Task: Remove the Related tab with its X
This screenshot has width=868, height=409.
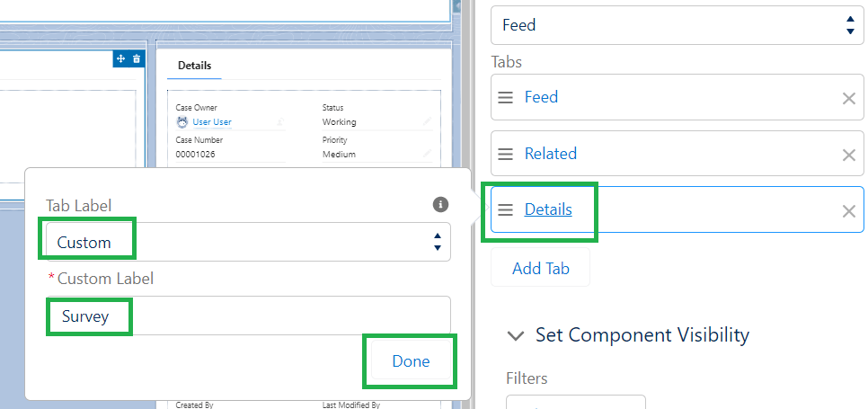Action: click(848, 155)
